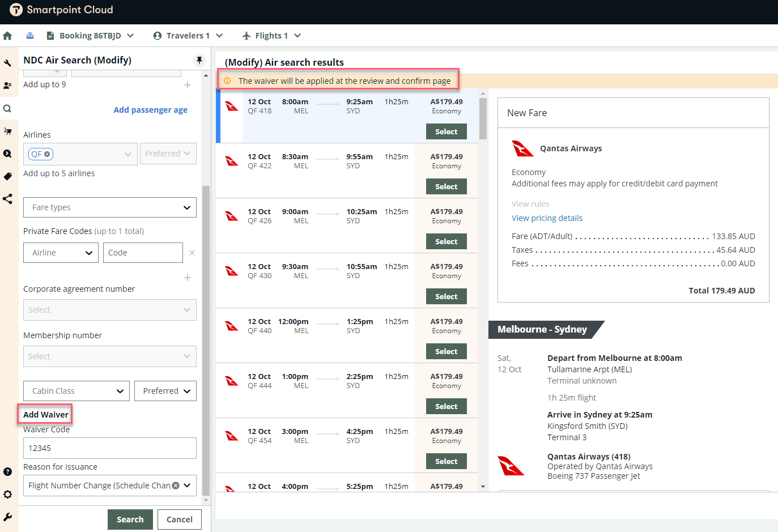The image size is (778, 532).
Task: Open the help question mark icon
Action: (x=7, y=471)
